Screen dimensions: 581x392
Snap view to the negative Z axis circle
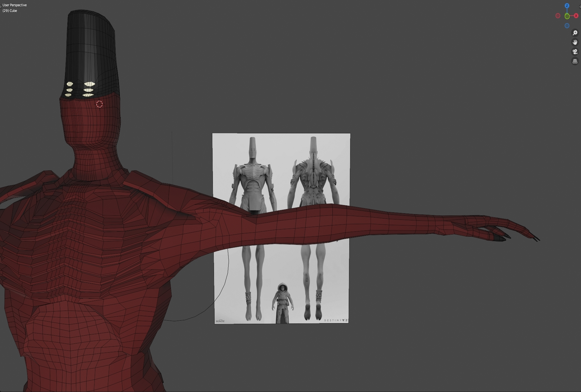pyautogui.click(x=567, y=26)
